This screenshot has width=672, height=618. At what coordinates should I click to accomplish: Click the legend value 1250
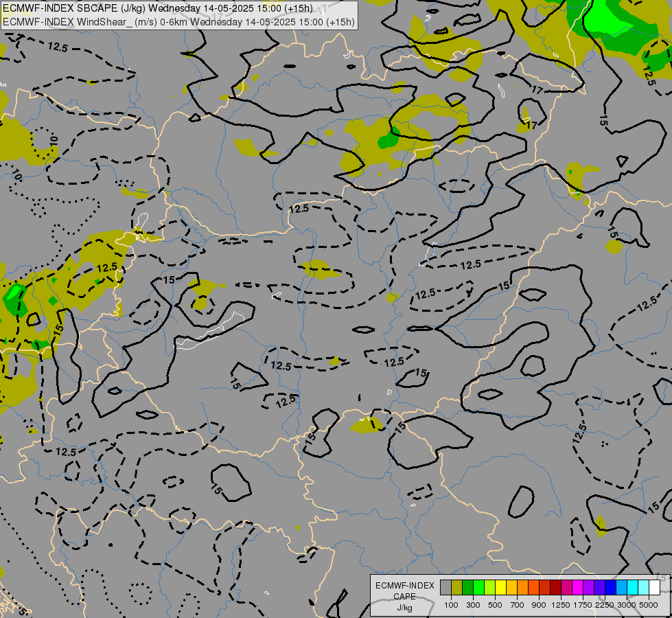tap(561, 605)
